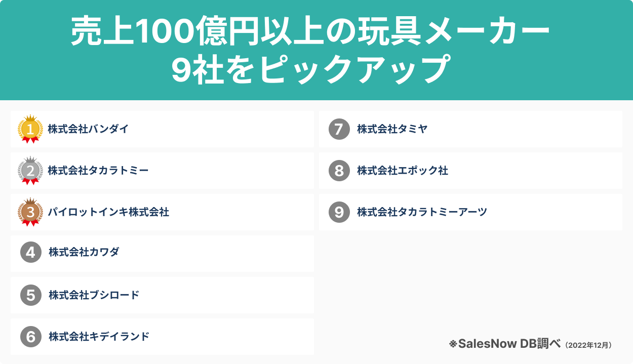Viewport: 633px width, 364px height.
Task: Click the gray number 9 circle
Action: [x=339, y=212]
